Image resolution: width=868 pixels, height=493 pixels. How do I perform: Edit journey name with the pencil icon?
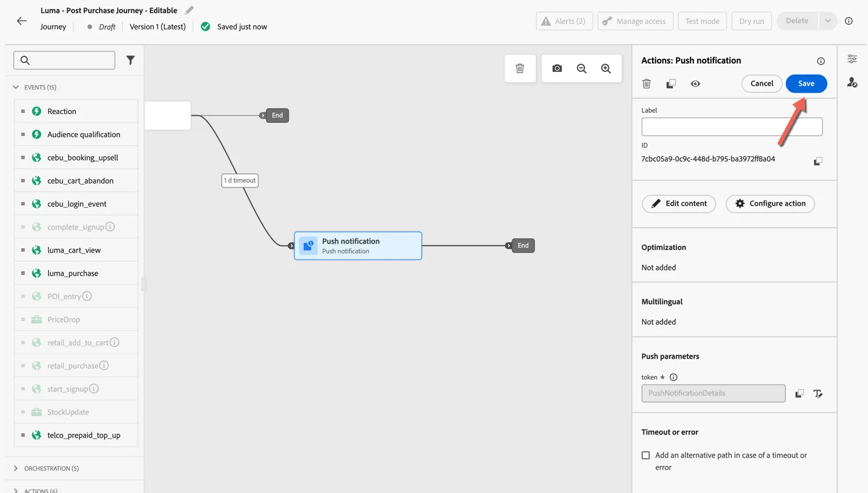189,10
